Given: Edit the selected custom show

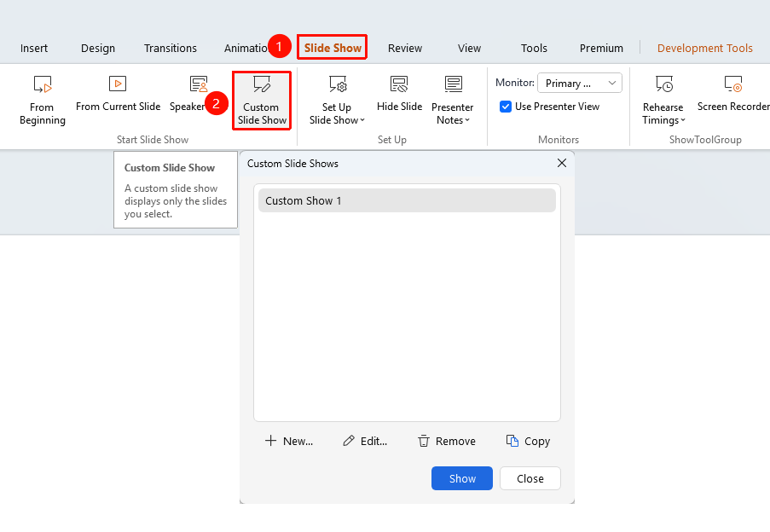Looking at the screenshot, I should point(365,442).
